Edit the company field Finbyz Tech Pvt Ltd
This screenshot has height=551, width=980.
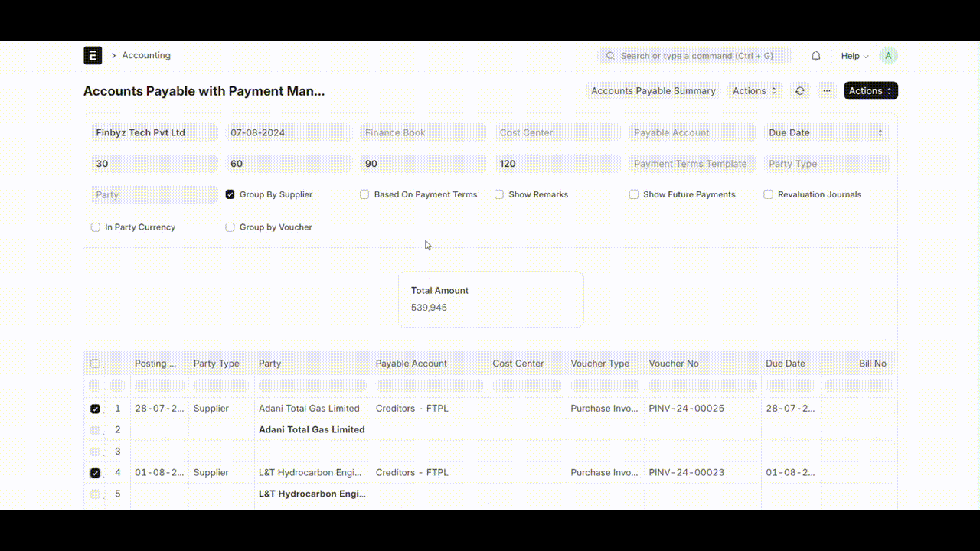(155, 132)
